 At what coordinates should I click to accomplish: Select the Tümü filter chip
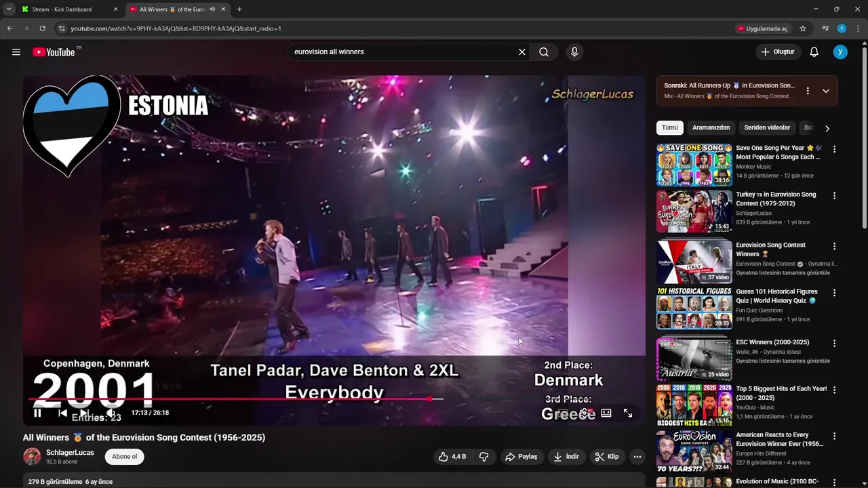click(x=670, y=127)
